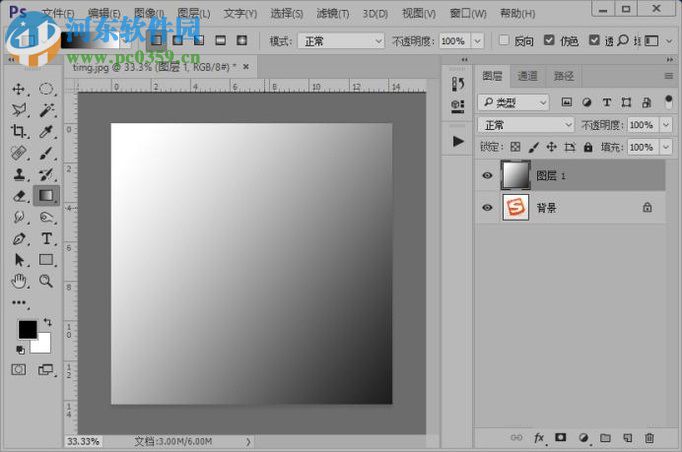Select the Eyedropper tool

click(46, 132)
